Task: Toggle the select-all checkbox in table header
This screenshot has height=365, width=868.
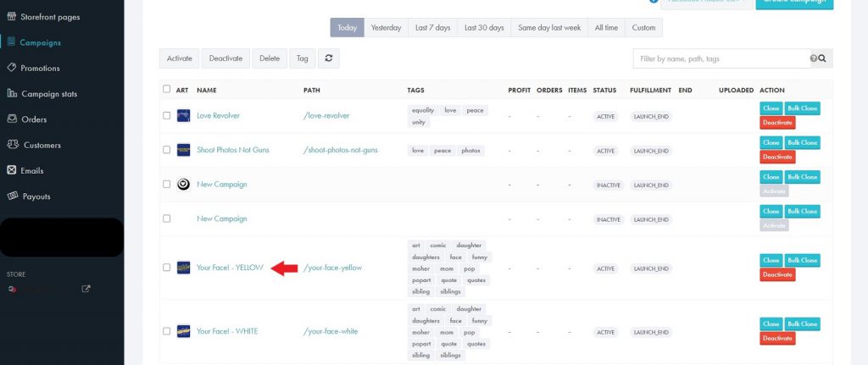Action: [167, 89]
